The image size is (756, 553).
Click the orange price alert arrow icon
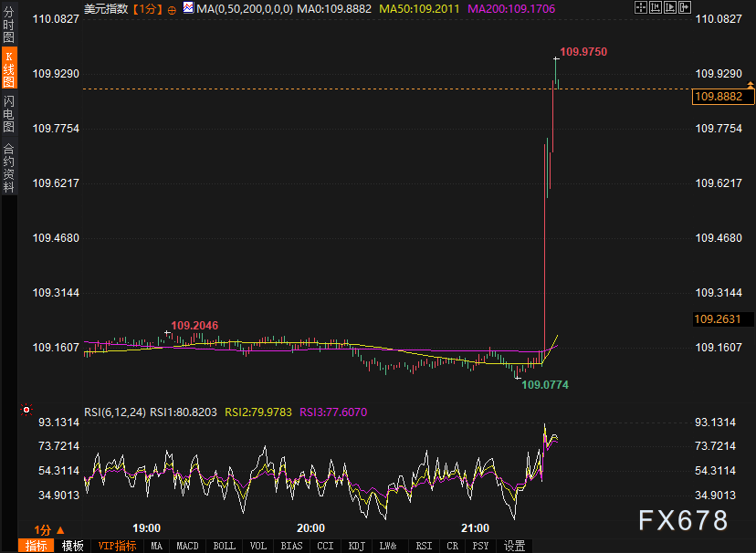click(750, 84)
